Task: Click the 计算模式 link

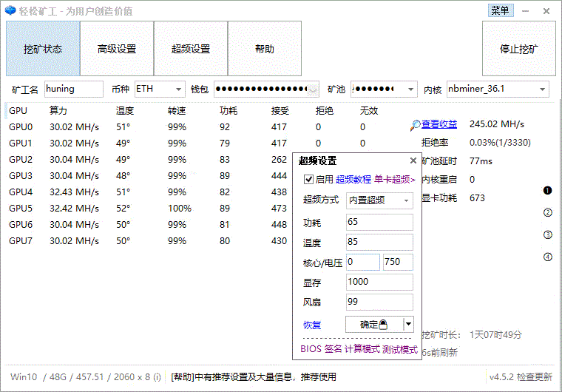Action: [362, 349]
